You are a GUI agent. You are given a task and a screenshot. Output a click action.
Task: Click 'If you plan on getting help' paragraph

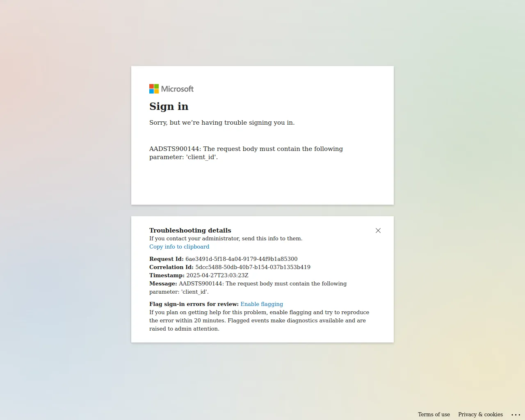click(x=259, y=320)
